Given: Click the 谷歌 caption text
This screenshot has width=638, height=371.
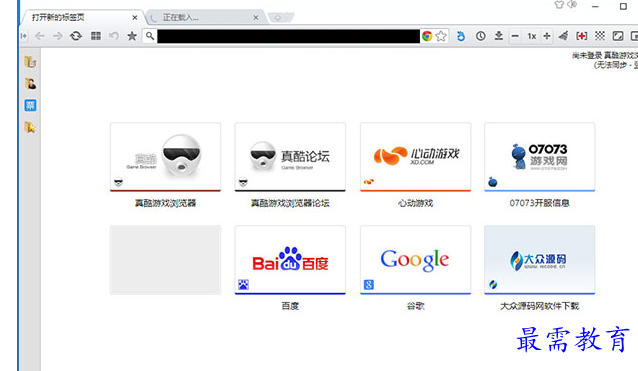Looking at the screenshot, I should point(415,306).
